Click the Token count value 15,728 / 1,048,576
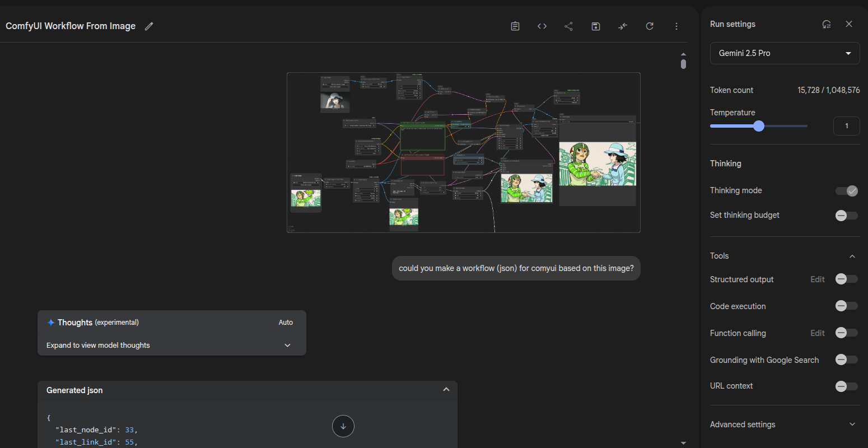 [829, 90]
